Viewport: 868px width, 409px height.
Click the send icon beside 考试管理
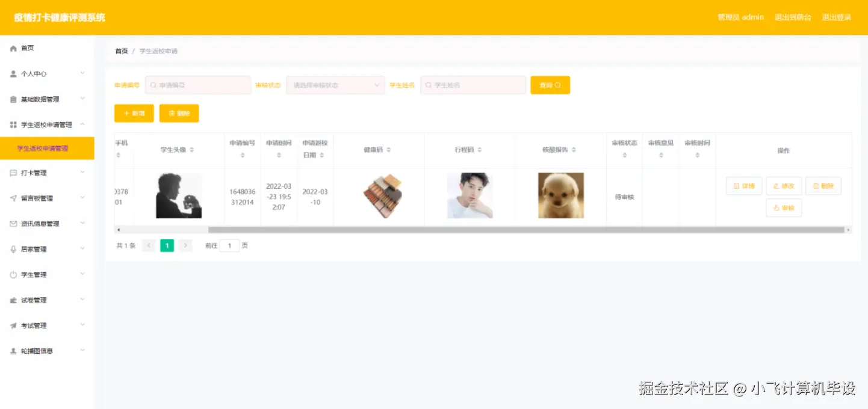[13, 325]
